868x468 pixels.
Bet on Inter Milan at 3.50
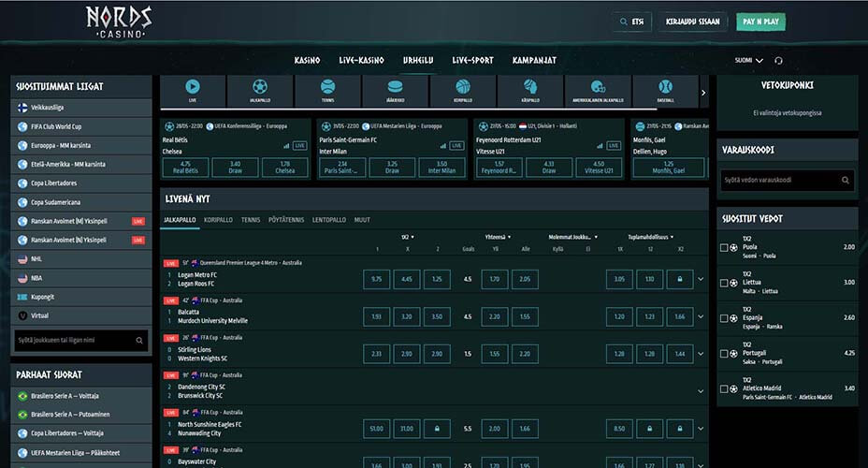pos(441,168)
